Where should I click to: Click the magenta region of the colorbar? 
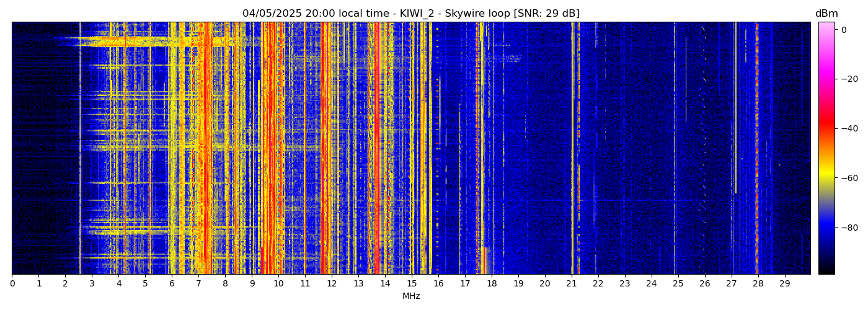(x=826, y=74)
